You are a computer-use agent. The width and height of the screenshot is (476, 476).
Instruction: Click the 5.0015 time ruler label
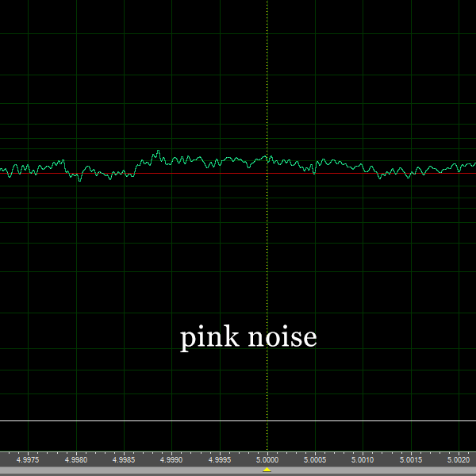click(410, 459)
